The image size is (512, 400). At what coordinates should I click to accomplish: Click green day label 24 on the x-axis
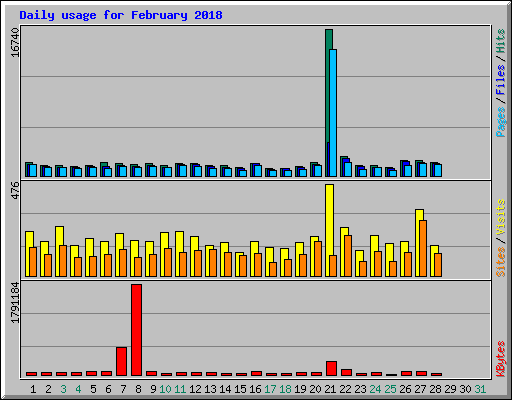pyautogui.click(x=375, y=389)
